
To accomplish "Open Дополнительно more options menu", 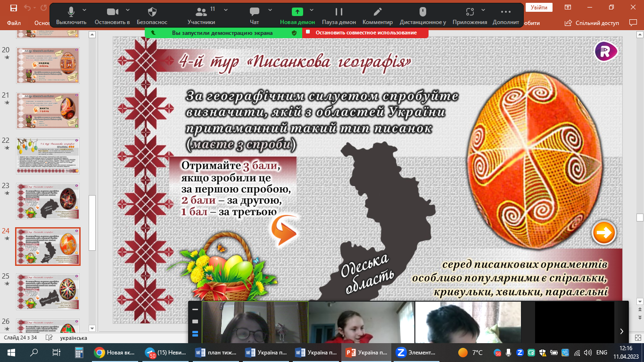I will [x=506, y=16].
